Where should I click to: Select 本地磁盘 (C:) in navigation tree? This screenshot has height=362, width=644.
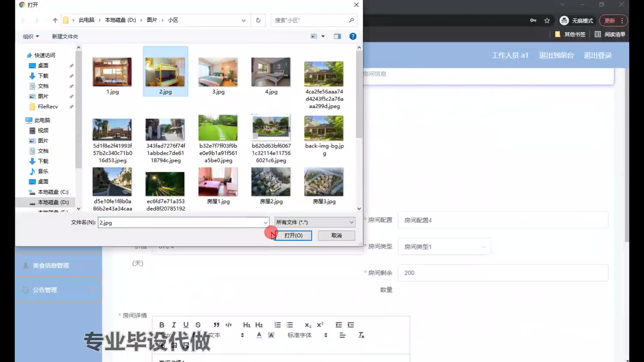pos(53,192)
